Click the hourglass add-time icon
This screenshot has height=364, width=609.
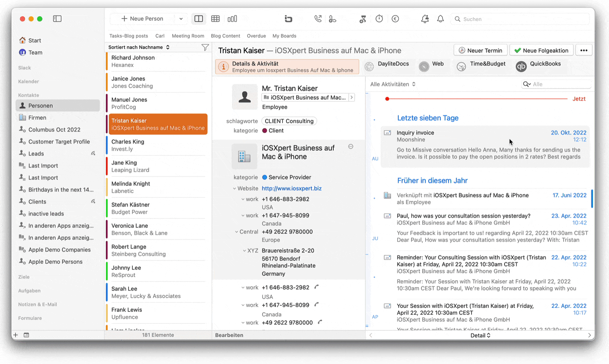(x=363, y=19)
